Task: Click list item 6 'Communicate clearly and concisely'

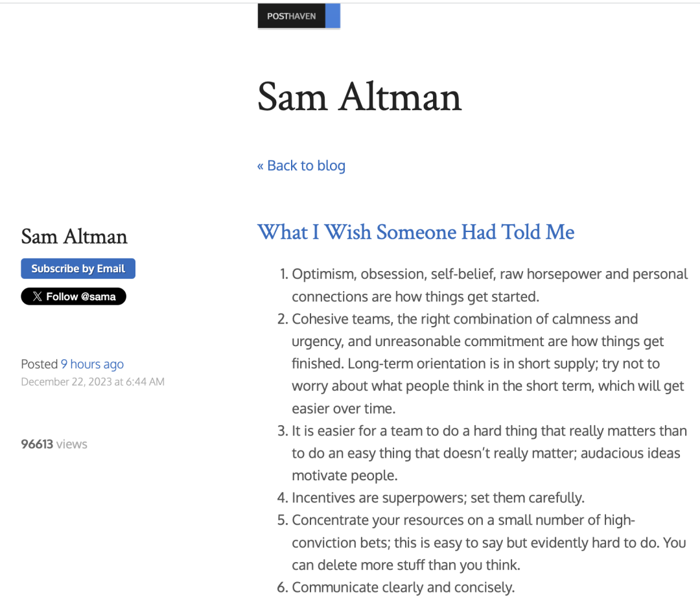Action: pos(396,587)
